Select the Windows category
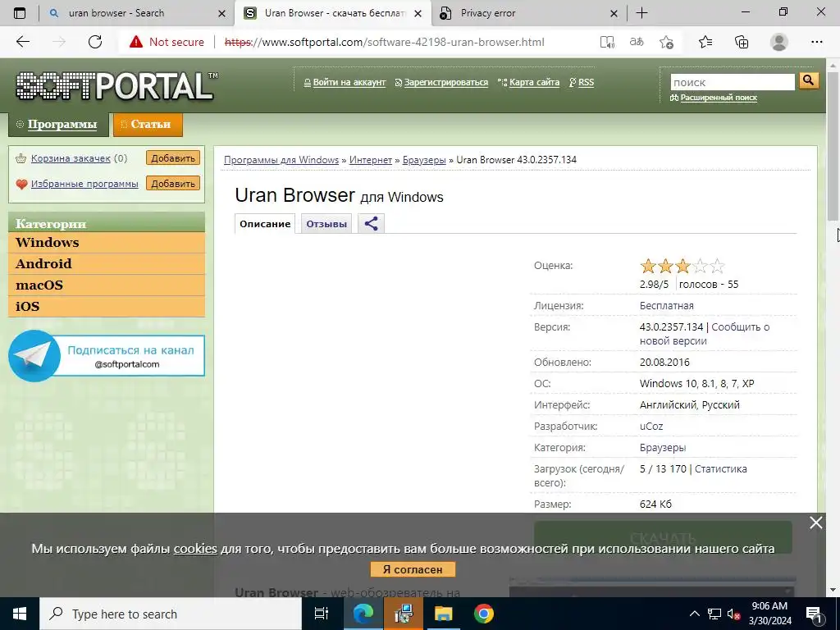 [107, 242]
